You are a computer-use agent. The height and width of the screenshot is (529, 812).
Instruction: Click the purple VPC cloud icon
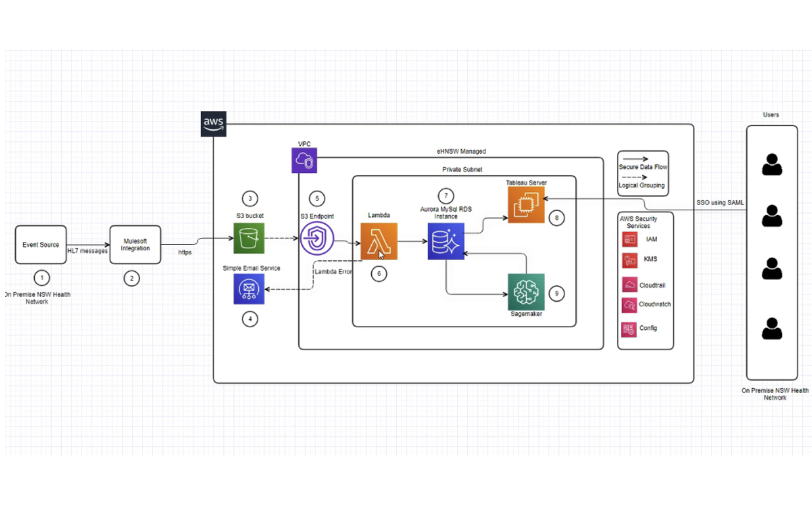304,160
